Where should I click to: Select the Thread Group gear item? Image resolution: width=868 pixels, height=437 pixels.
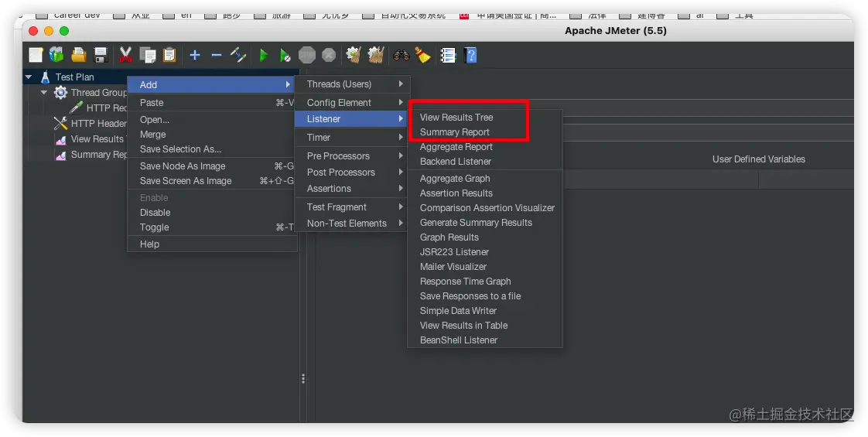pyautogui.click(x=91, y=92)
